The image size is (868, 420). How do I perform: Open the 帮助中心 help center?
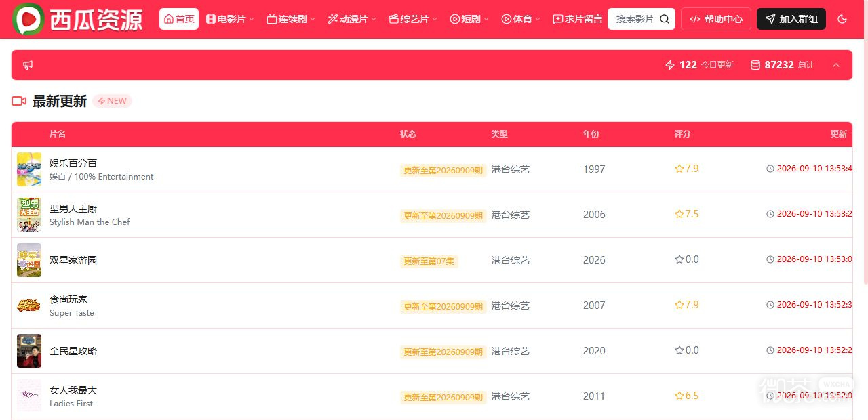pyautogui.click(x=716, y=19)
